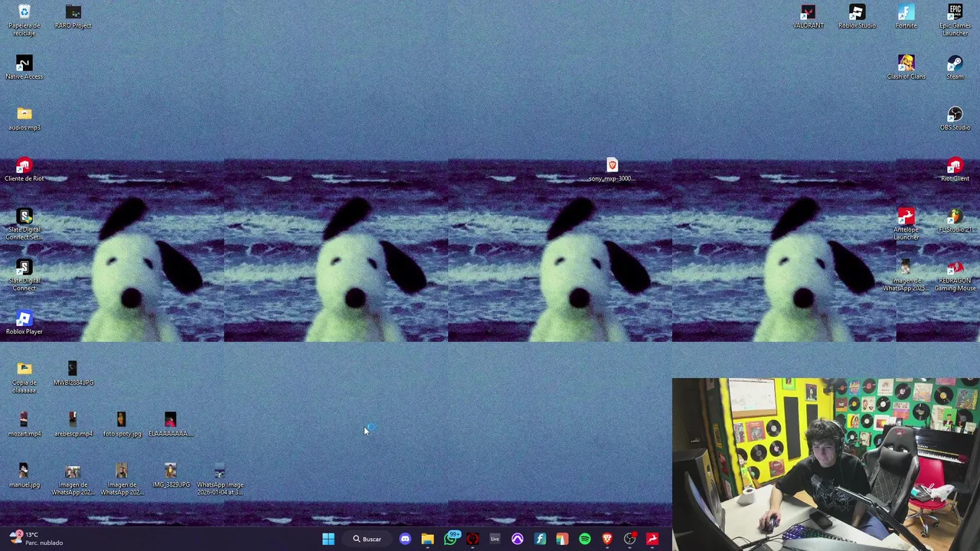The width and height of the screenshot is (980, 551).
Task: Select the mozart.mp4 video file
Action: 24,425
